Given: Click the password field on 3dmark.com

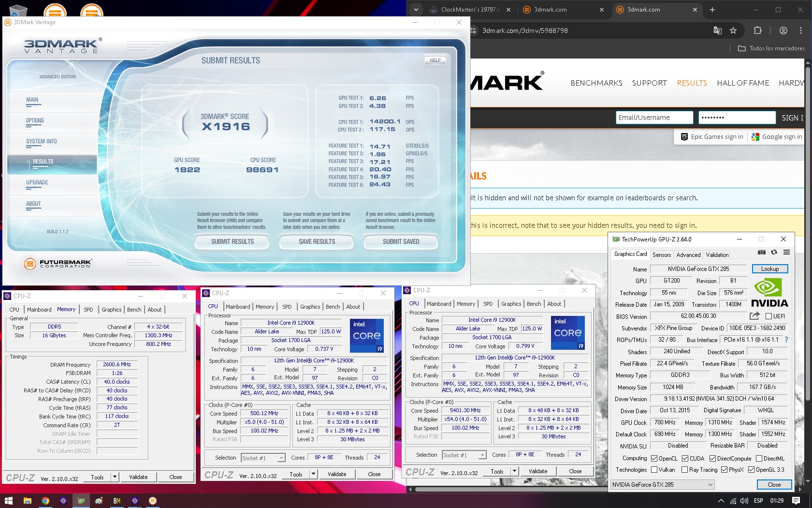Looking at the screenshot, I should tap(737, 118).
